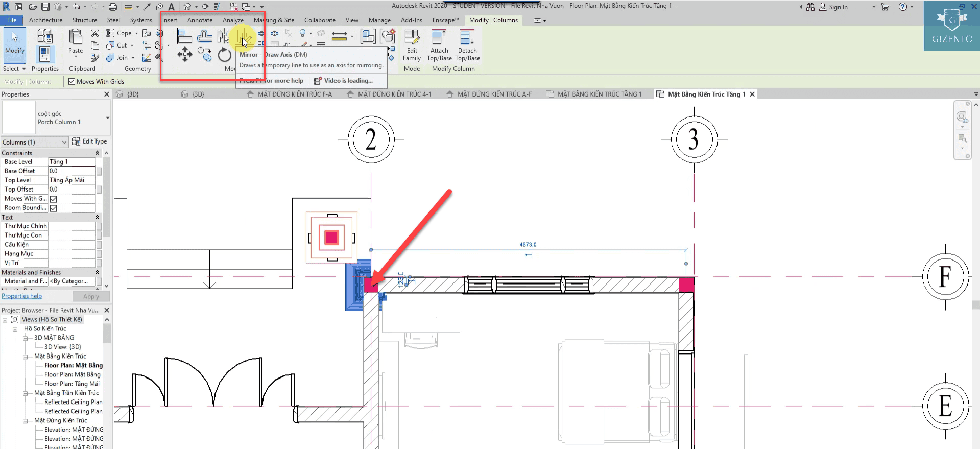This screenshot has height=449, width=980.
Task: Click the Open folder icon in quick access toolbar
Action: coord(33,7)
